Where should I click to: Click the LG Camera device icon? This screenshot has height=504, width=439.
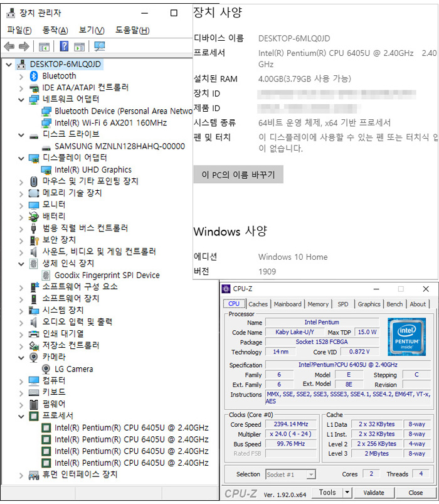46,369
